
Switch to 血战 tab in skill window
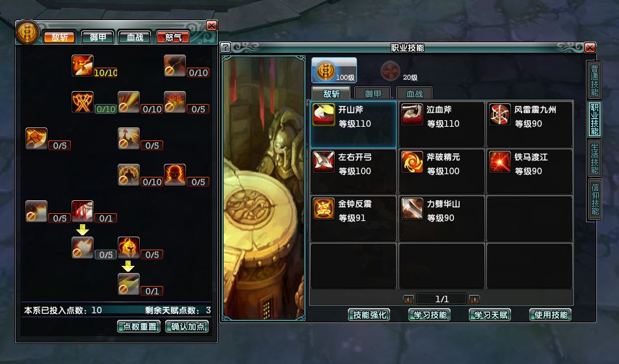click(x=414, y=94)
